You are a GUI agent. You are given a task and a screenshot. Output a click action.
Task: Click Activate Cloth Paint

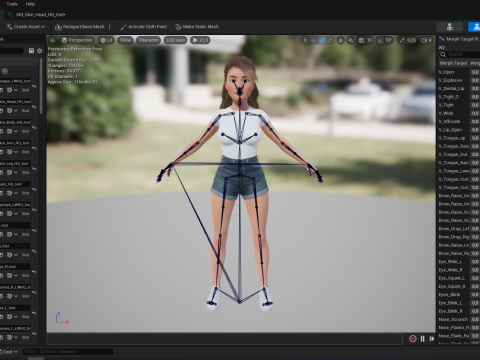(x=144, y=27)
